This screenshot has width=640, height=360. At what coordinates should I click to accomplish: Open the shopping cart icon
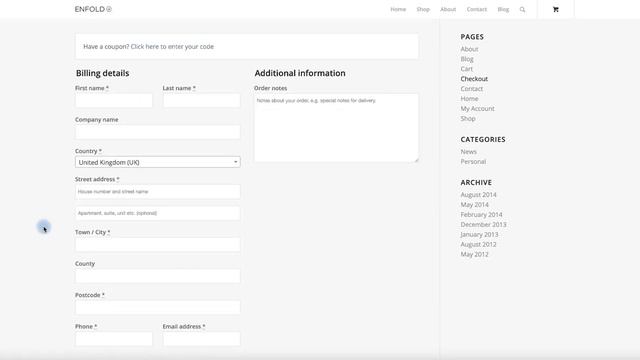[556, 9]
